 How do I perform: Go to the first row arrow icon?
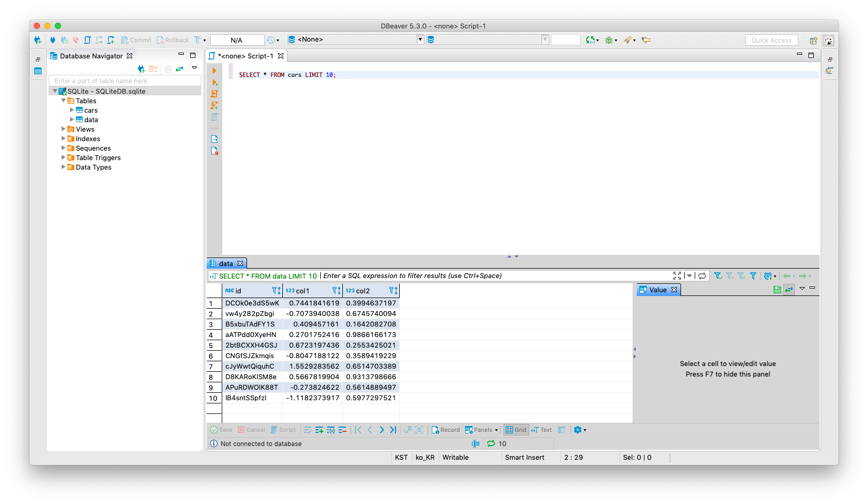[x=358, y=430]
